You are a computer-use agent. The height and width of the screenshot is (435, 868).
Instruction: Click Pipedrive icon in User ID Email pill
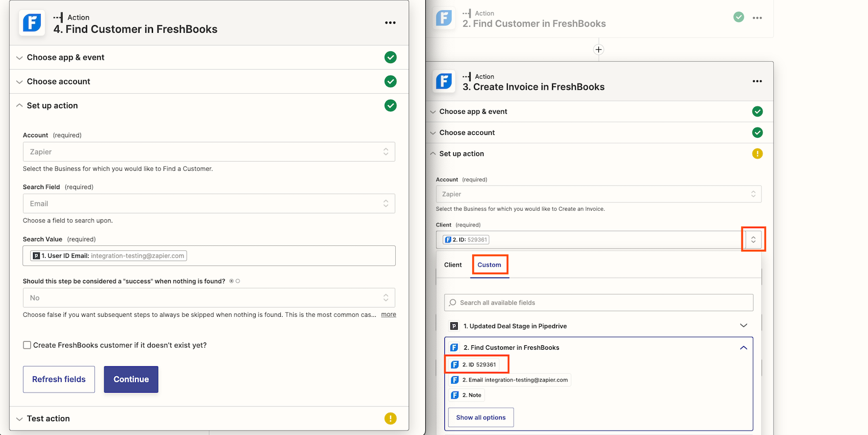point(36,255)
